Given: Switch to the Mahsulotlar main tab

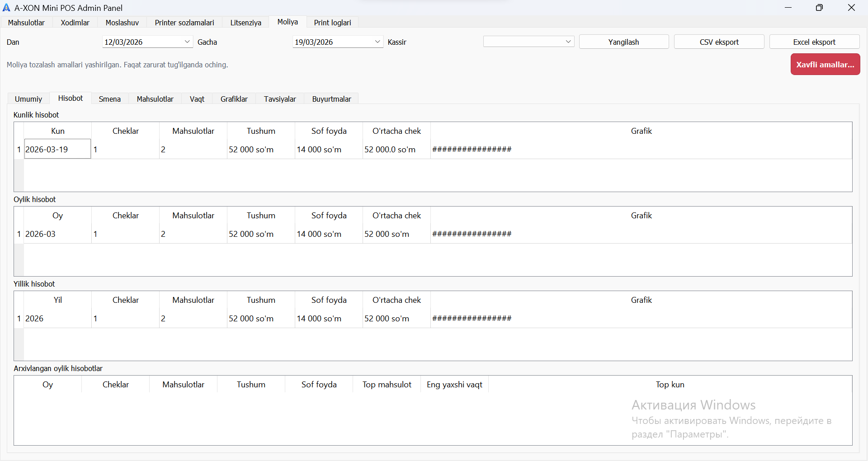Looking at the screenshot, I should 26,23.
